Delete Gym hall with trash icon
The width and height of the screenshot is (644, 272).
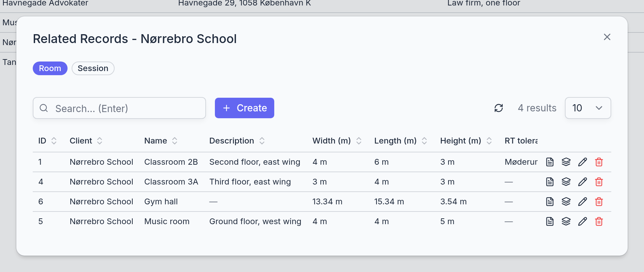[x=599, y=202]
